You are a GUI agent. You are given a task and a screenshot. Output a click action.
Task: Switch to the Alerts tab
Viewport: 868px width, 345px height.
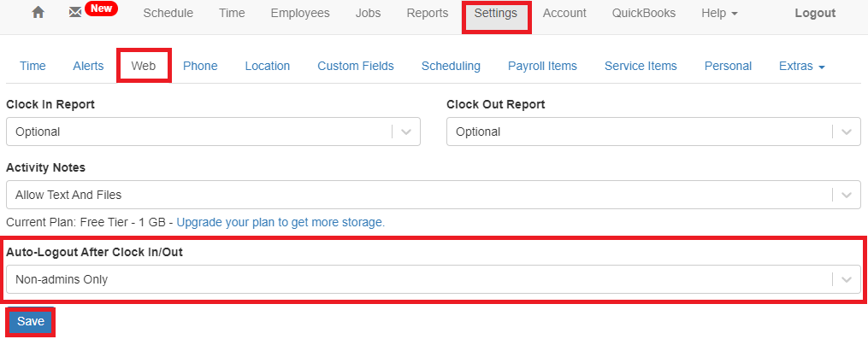pos(88,66)
